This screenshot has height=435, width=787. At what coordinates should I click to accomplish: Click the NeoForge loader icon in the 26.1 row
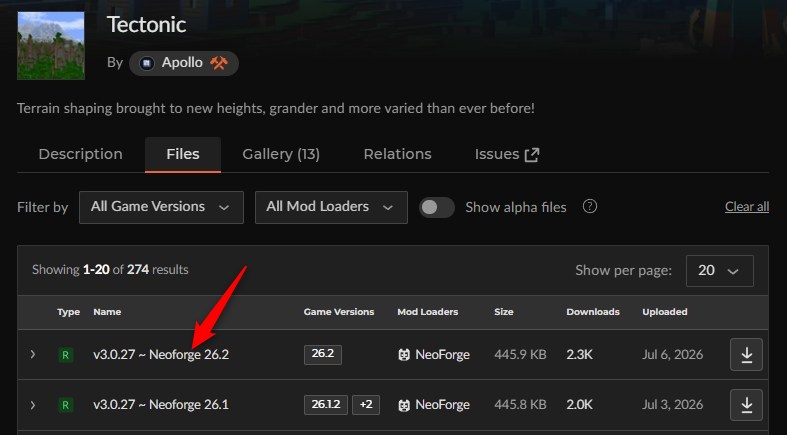click(x=404, y=405)
